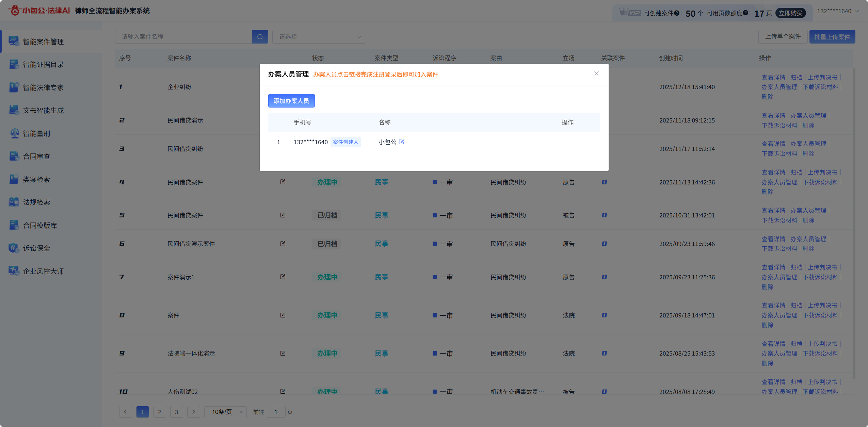
Task: Click edit icon for 民间借贷演示案件 row
Action: (x=283, y=244)
